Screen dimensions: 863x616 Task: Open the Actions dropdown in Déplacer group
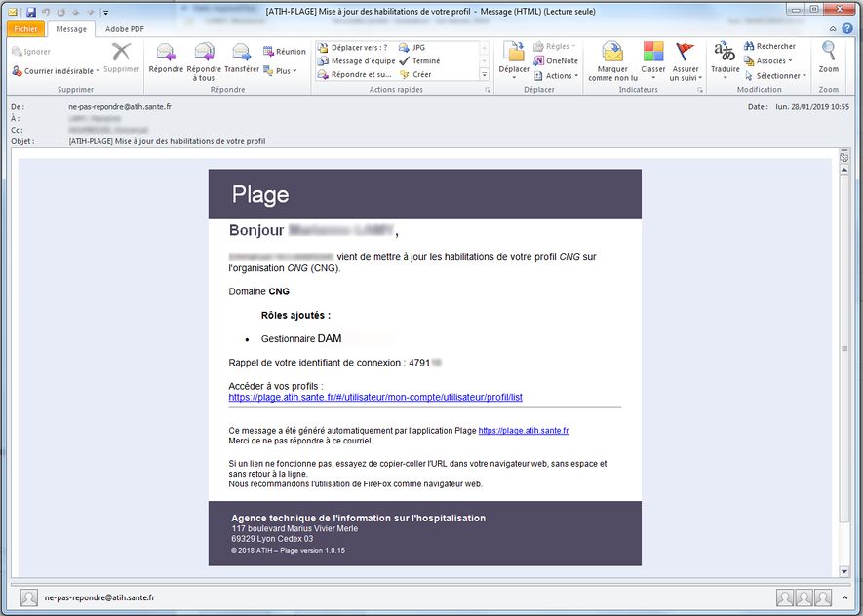point(557,76)
